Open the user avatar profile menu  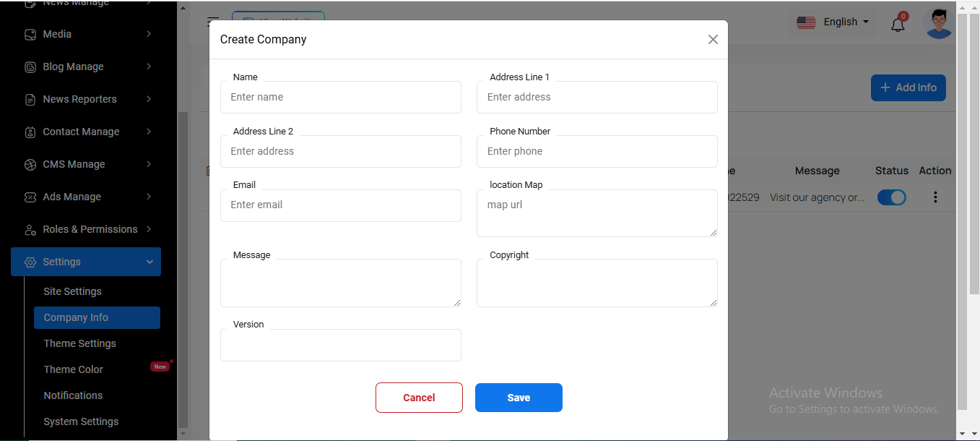coord(938,24)
